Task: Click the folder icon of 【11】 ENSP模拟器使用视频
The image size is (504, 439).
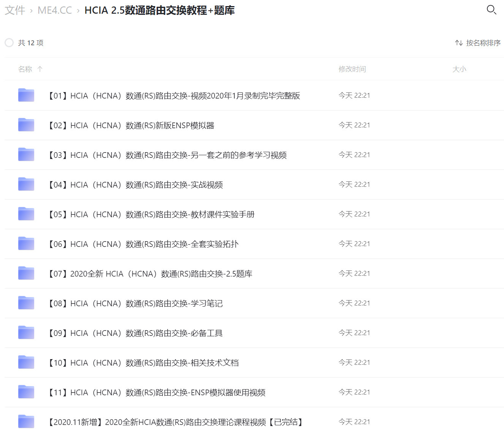Action: [x=26, y=392]
